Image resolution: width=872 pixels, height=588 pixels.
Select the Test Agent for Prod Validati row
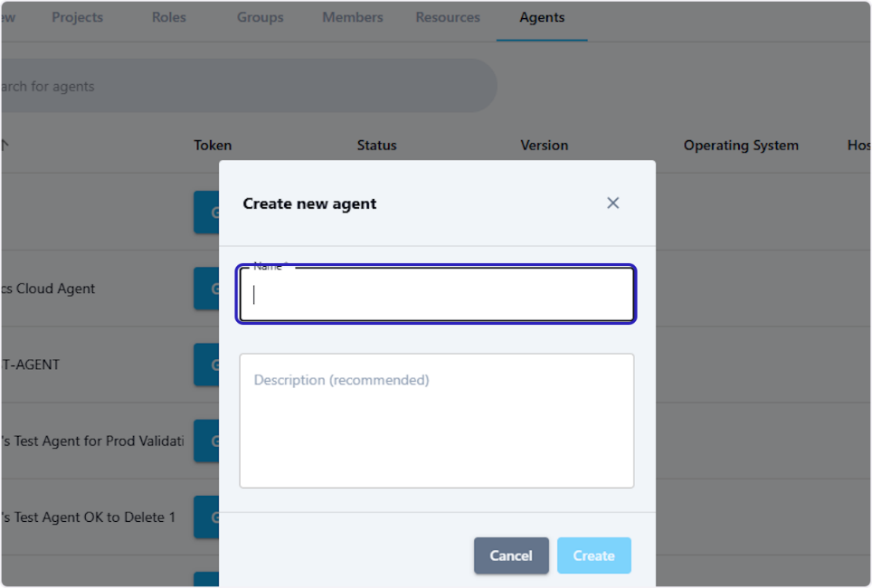(92, 441)
